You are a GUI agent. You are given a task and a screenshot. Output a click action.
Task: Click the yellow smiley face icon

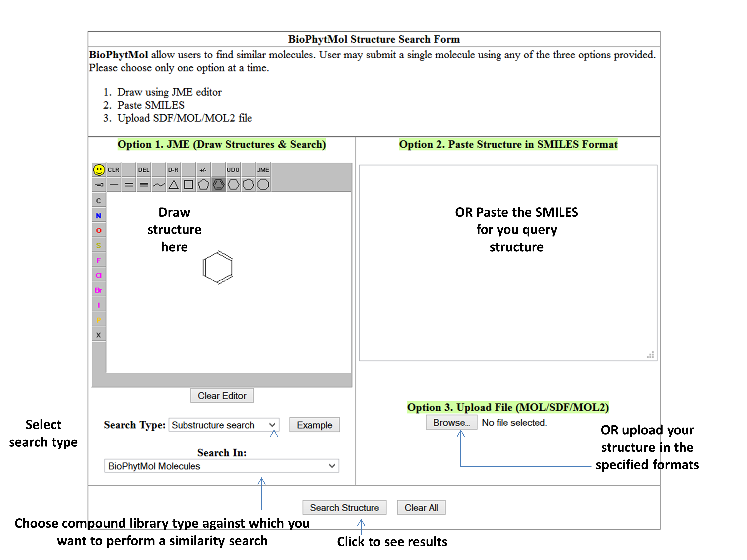point(99,170)
